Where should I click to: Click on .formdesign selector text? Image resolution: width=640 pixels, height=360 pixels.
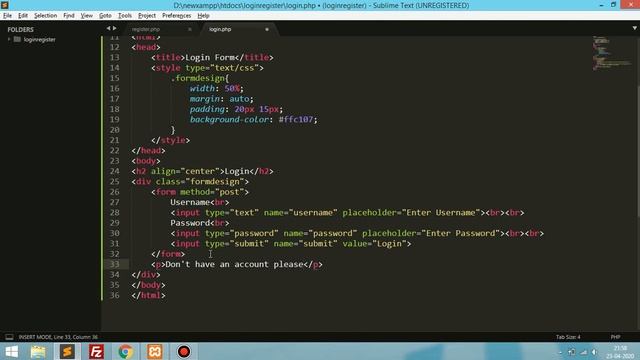click(x=198, y=78)
